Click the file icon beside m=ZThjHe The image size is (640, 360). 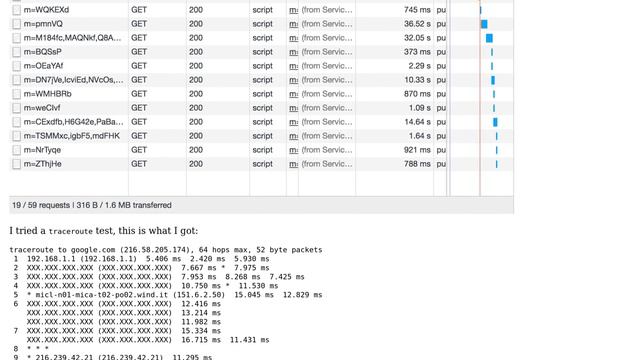[16, 164]
